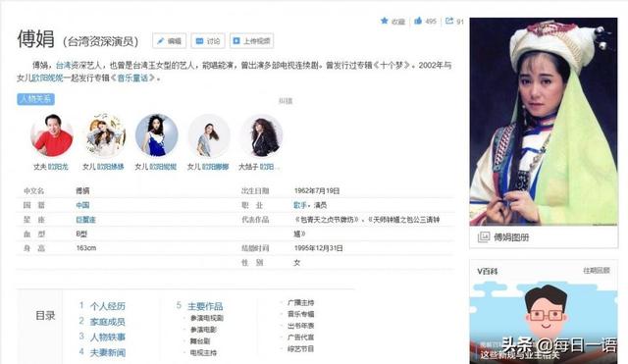628x364 pixels.
Task: Click the birth date 1962年7月19日
Action: [x=317, y=190]
